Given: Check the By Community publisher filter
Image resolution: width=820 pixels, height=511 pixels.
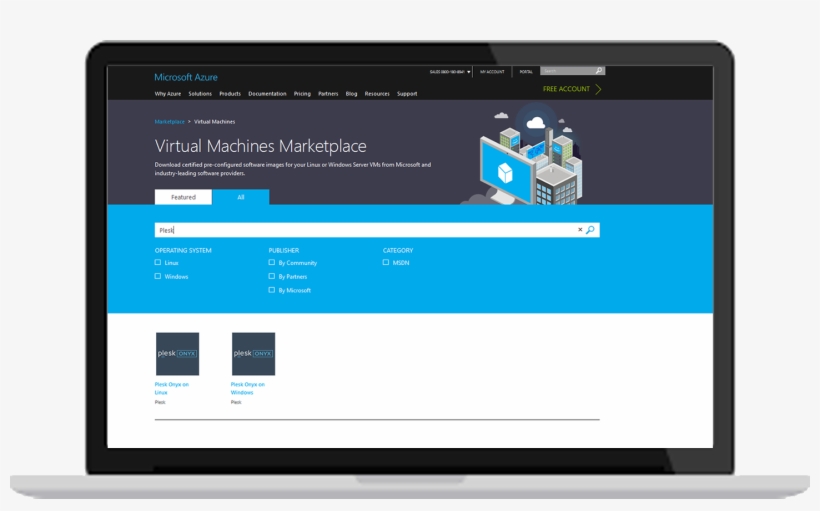Looking at the screenshot, I should pos(272,263).
